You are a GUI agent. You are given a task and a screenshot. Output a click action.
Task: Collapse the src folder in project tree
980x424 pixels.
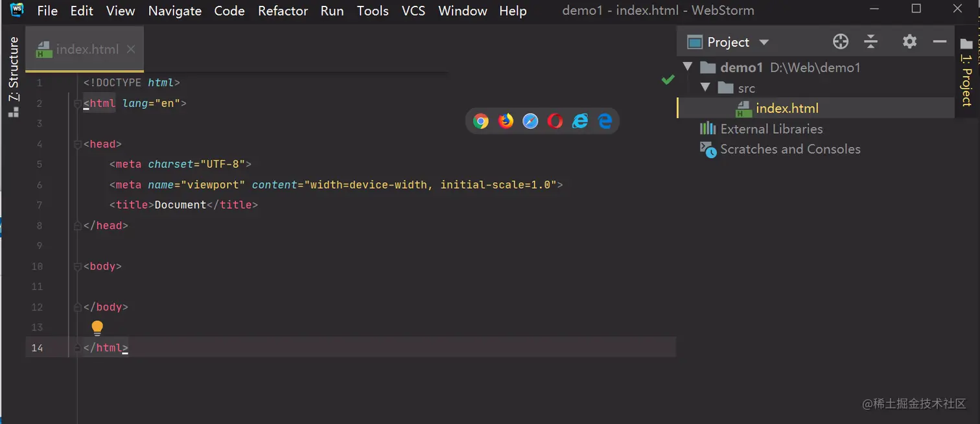705,88
